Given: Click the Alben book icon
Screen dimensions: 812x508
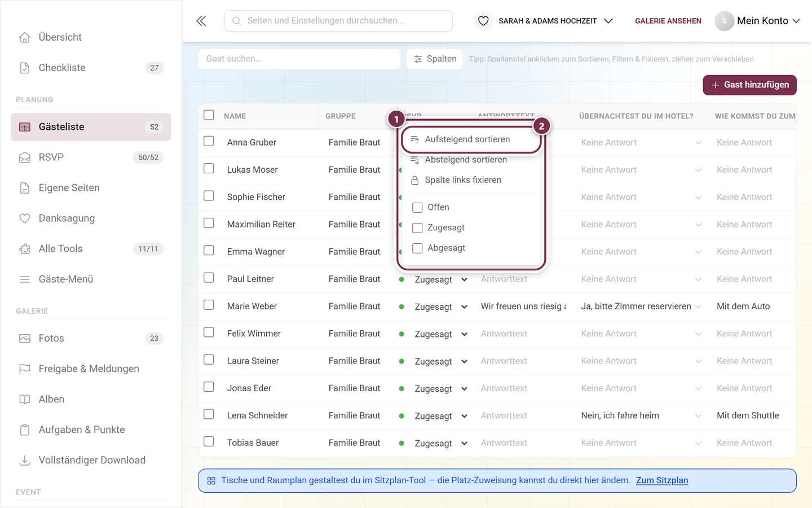Looking at the screenshot, I should pyautogui.click(x=25, y=400).
